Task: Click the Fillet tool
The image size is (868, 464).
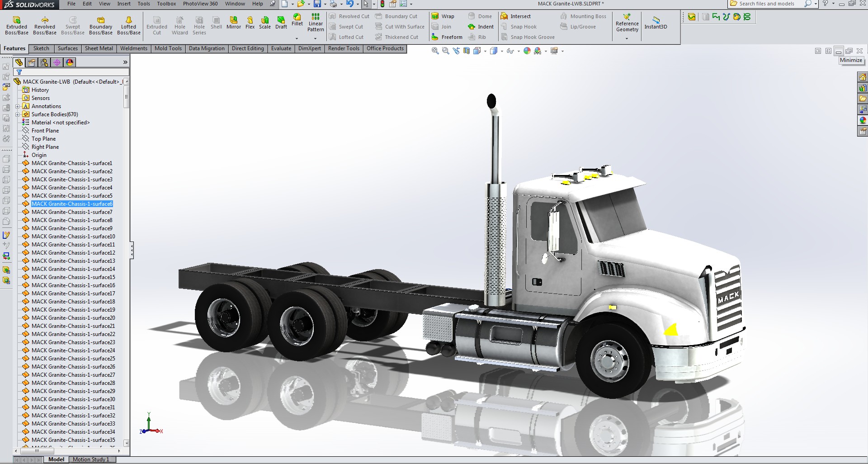Action: pyautogui.click(x=297, y=20)
